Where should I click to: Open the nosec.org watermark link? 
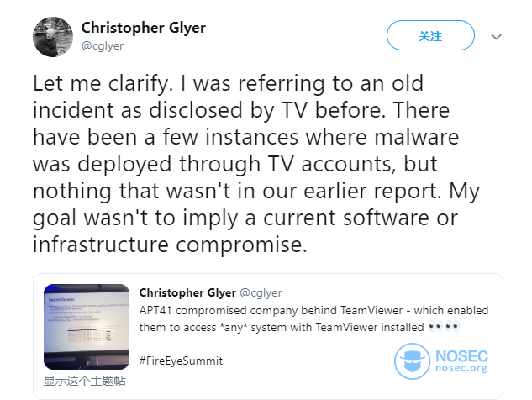(x=461, y=368)
